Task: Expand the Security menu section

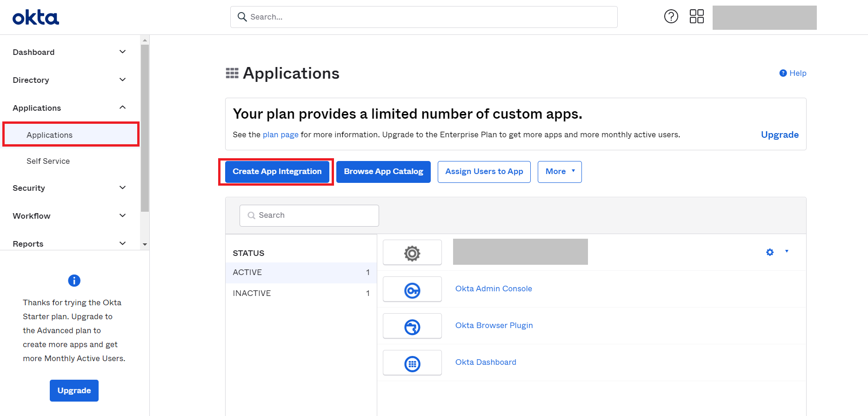Action: click(x=70, y=188)
